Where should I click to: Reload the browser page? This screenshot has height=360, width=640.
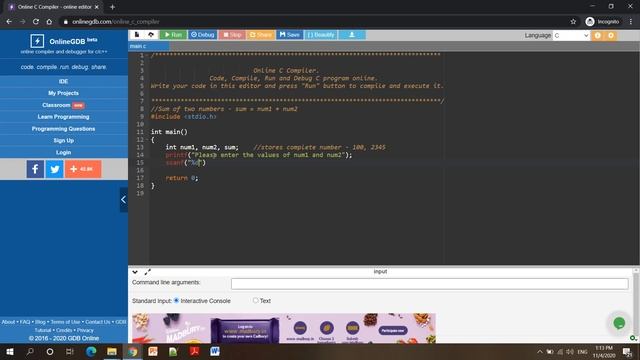click(36, 22)
